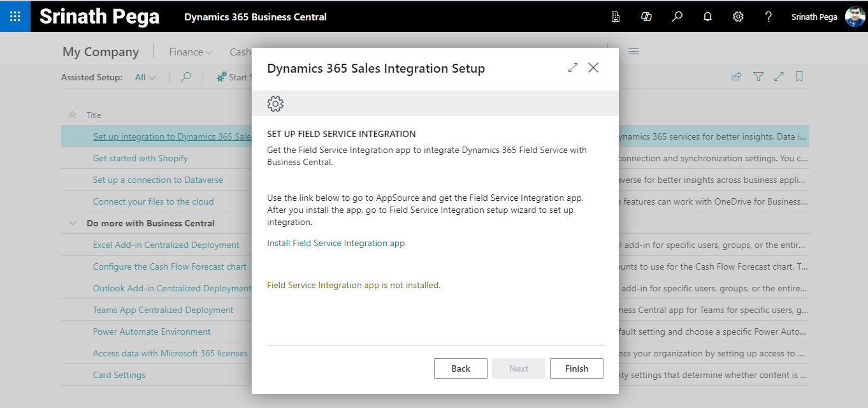Close the Sales Integration Setup dialog
Screen dimensions: 868x408
[x=593, y=68]
